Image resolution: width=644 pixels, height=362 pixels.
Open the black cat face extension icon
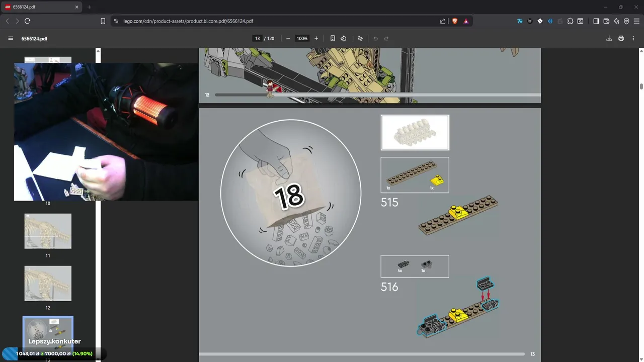(530, 21)
